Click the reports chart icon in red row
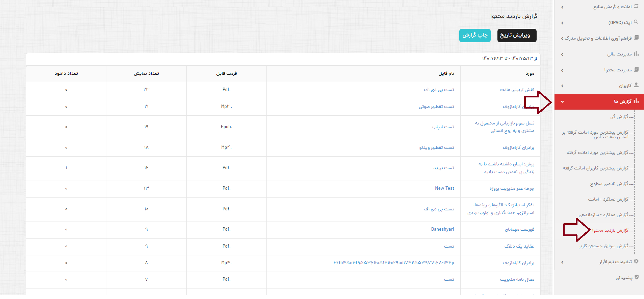The image size is (644, 299). (636, 101)
